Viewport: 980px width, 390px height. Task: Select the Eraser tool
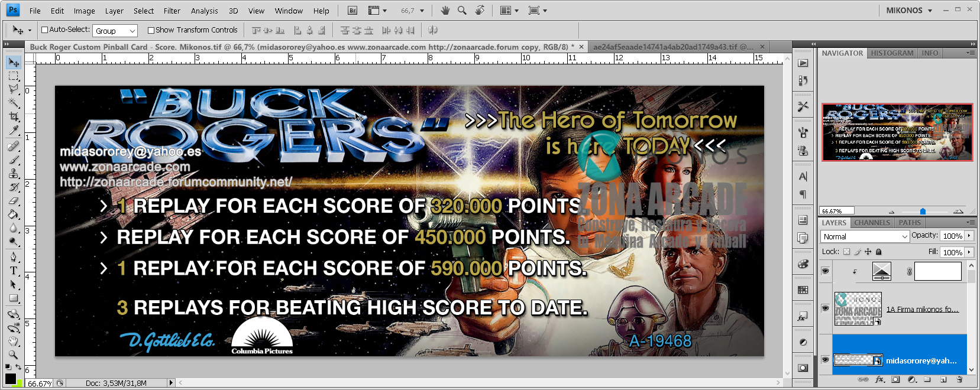point(13,201)
